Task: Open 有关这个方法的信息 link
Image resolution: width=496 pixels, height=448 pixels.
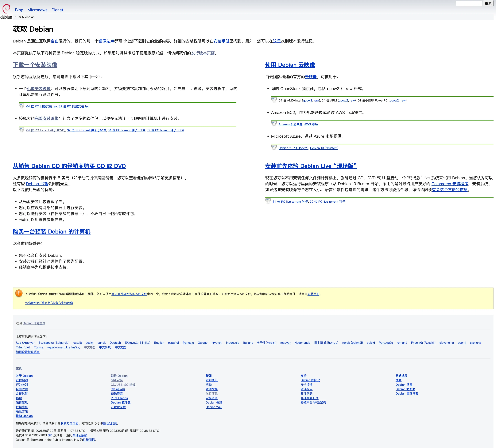Action: coord(450,190)
